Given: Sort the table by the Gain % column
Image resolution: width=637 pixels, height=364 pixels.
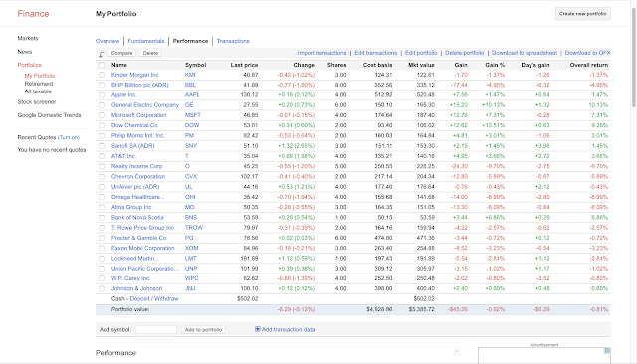Looking at the screenshot, I should click(495, 65).
